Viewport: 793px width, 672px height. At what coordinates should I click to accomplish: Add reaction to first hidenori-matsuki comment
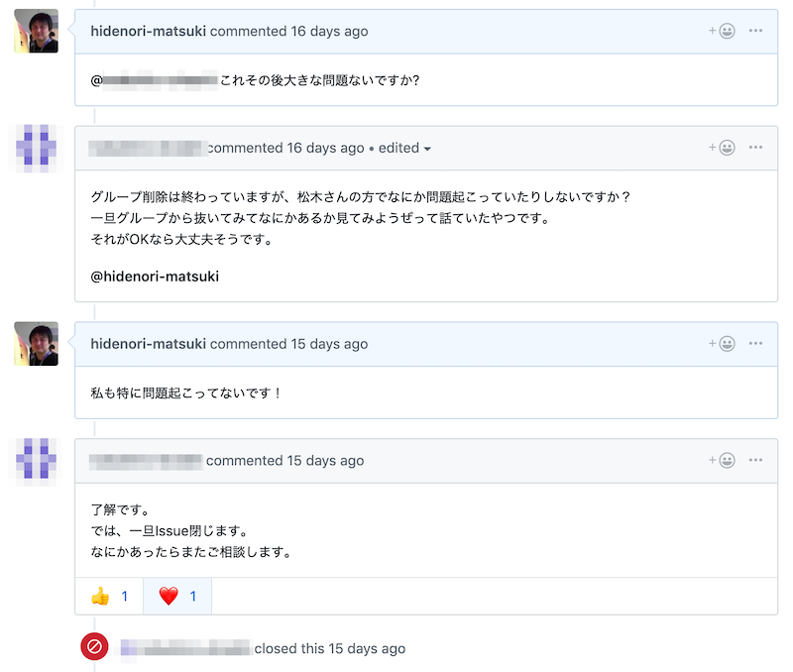(x=722, y=31)
